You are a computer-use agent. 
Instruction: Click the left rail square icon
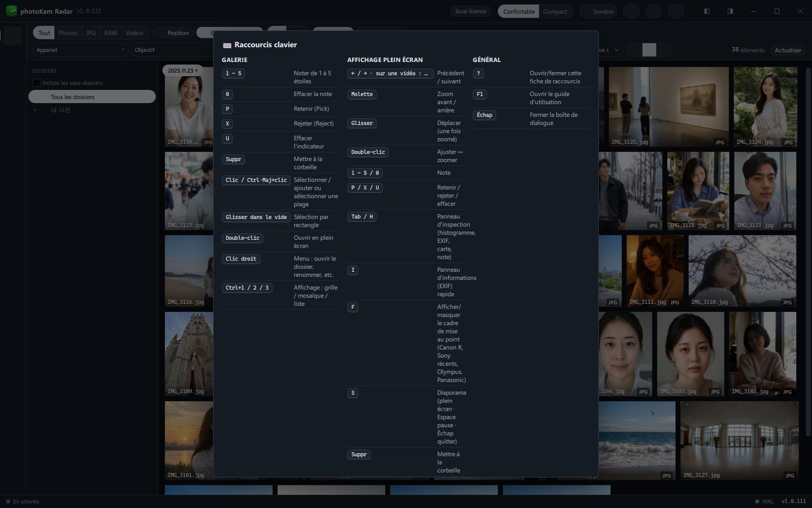pyautogui.click(x=12, y=36)
